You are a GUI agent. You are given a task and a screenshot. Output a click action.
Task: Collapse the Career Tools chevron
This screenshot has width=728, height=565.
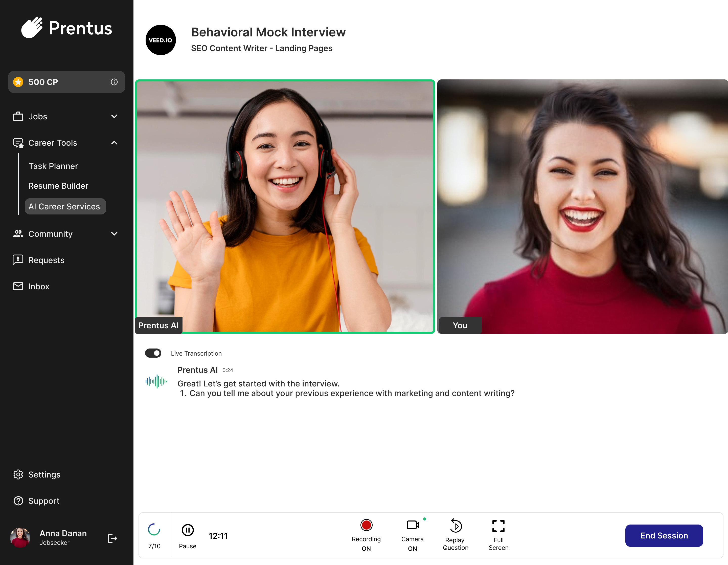click(114, 143)
